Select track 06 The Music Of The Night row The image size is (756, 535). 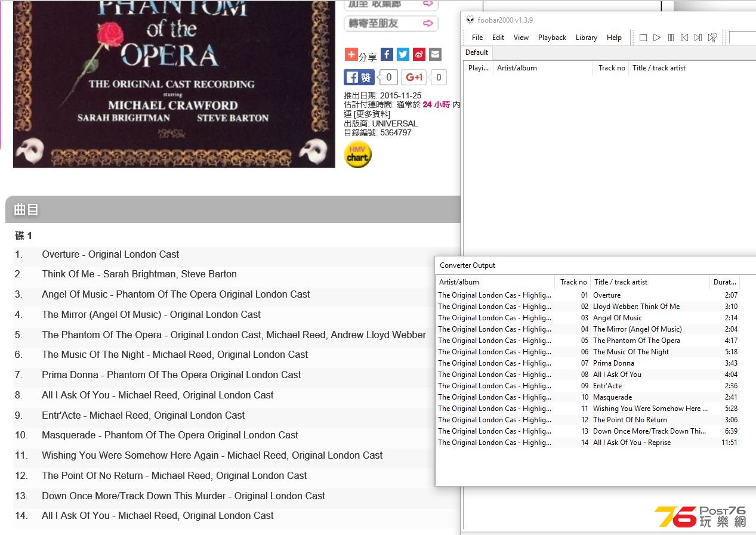588,352
